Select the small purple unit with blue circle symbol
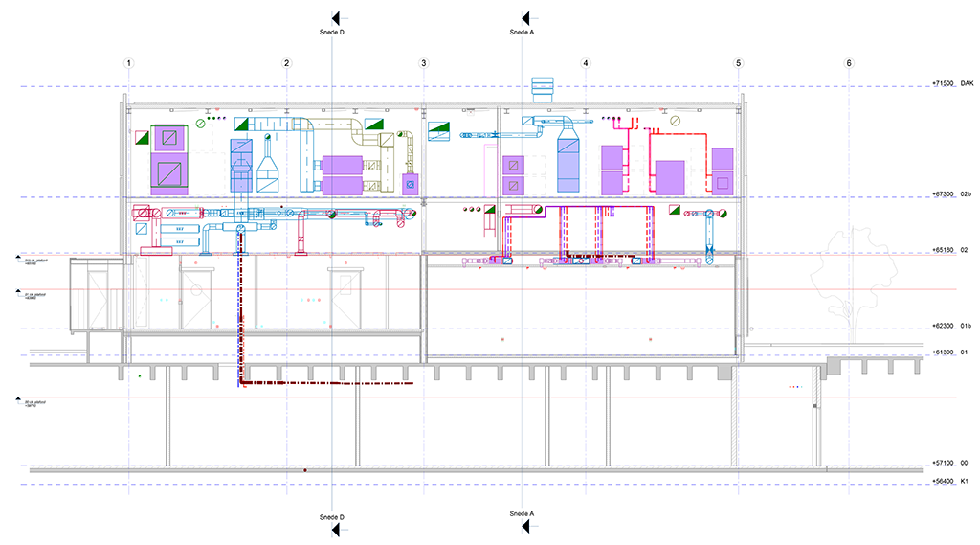 (410, 185)
